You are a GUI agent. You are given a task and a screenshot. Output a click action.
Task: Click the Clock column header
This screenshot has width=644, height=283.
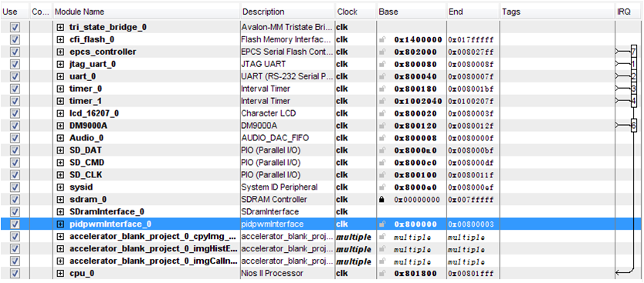356,12
